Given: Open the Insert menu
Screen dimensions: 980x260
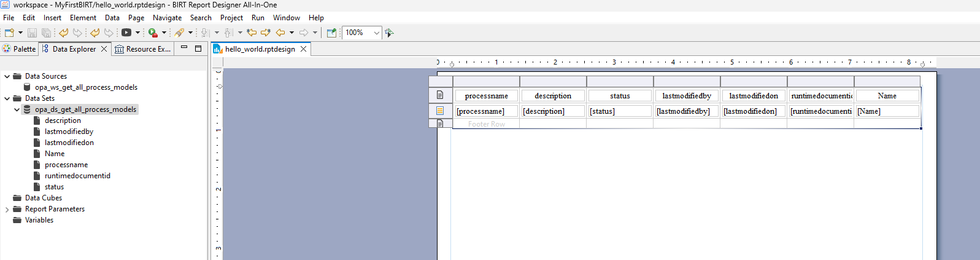Looking at the screenshot, I should coord(52,18).
